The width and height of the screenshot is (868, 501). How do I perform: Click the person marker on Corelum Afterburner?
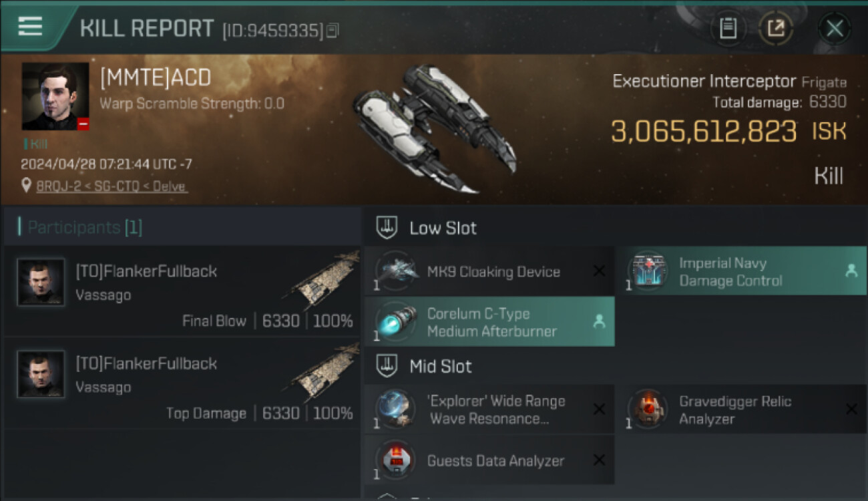(x=599, y=321)
